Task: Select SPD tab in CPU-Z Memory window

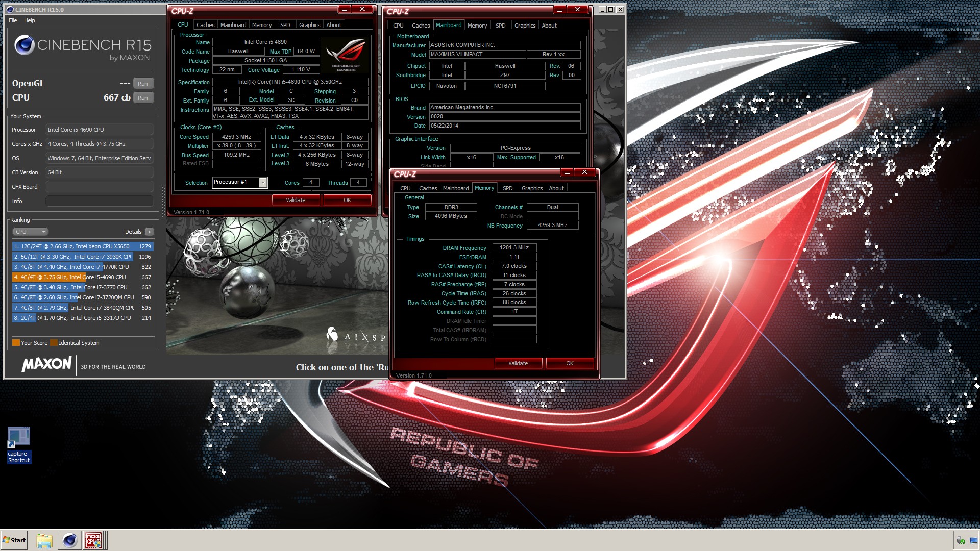Action: [x=508, y=188]
